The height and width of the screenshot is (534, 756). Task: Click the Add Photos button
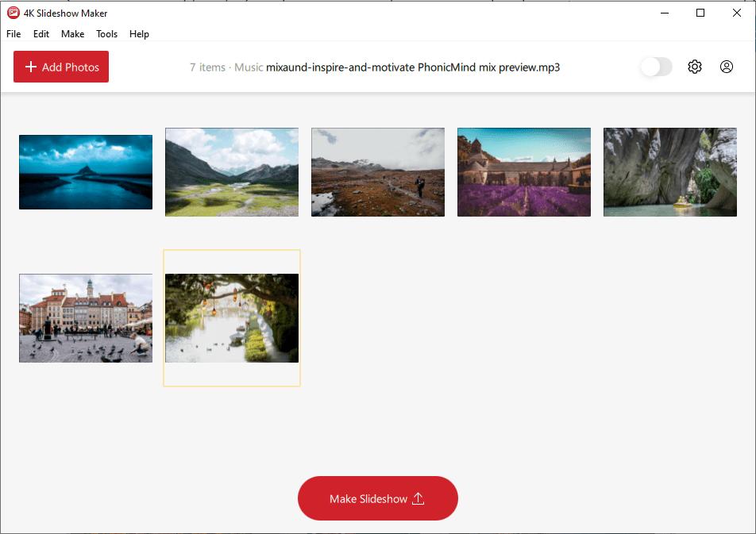pyautogui.click(x=60, y=67)
